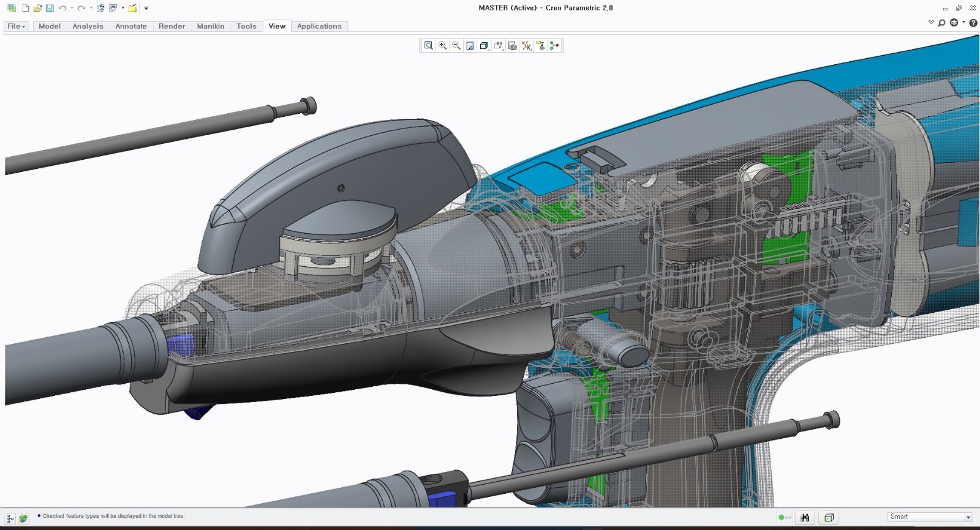Select the View ribbon tab

pos(277,26)
